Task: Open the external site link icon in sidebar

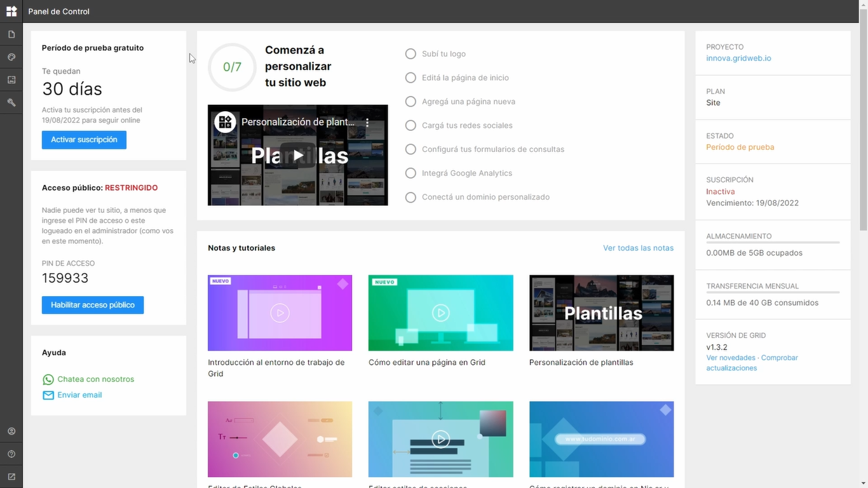Action: tap(11, 477)
